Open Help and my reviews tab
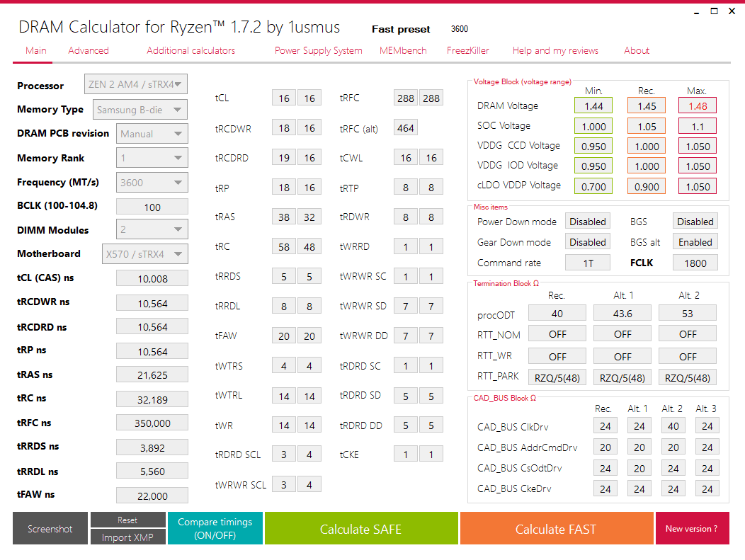Image resolution: width=745 pixels, height=560 pixels. (x=555, y=50)
